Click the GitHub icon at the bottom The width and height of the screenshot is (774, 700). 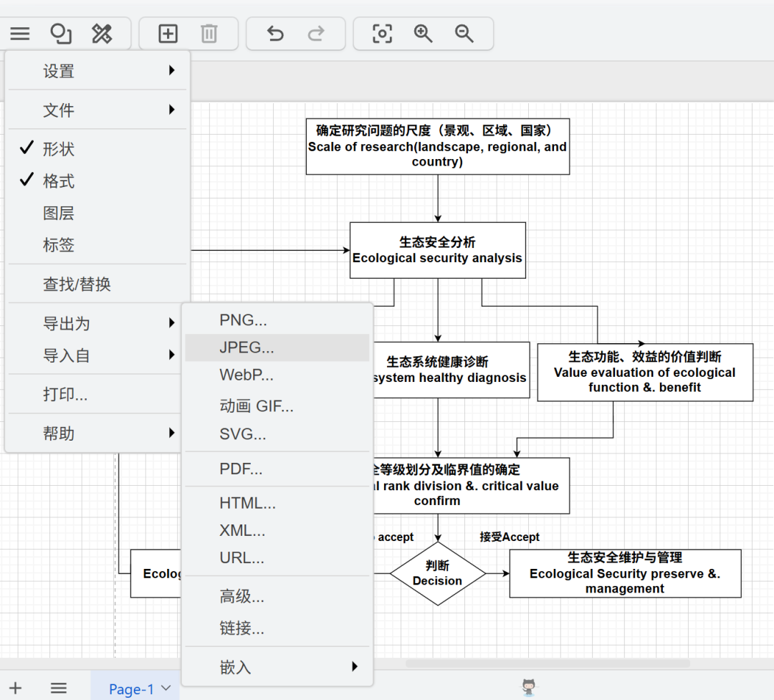click(528, 686)
